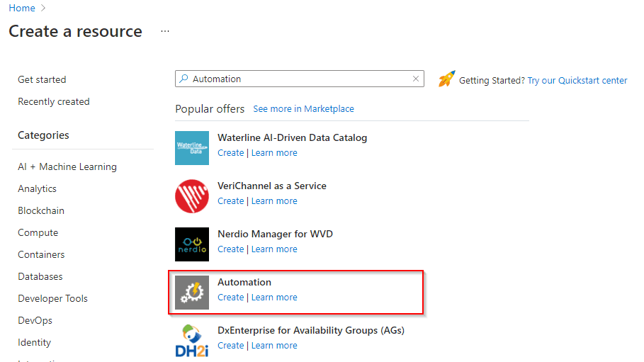Click Create under Automation
644x362 pixels.
tap(230, 298)
